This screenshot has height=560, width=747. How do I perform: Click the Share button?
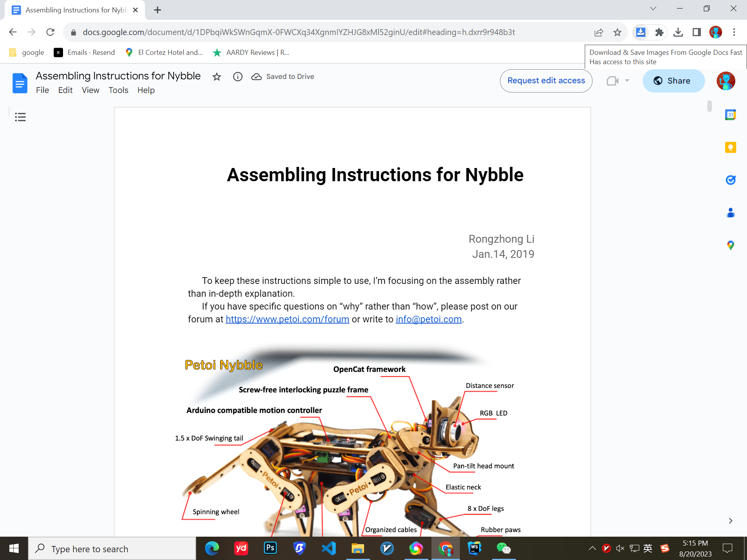coord(673,80)
